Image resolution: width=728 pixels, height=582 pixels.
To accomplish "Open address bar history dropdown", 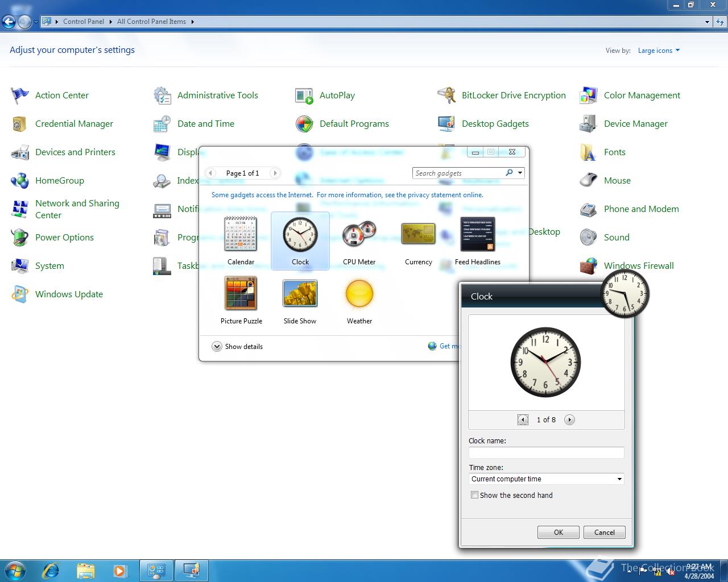I will 707,22.
